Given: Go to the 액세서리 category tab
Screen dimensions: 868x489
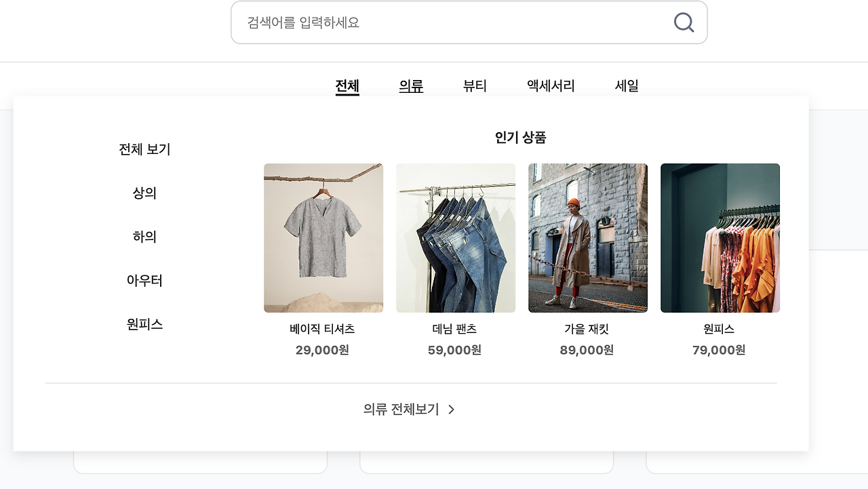Looking at the screenshot, I should point(551,86).
